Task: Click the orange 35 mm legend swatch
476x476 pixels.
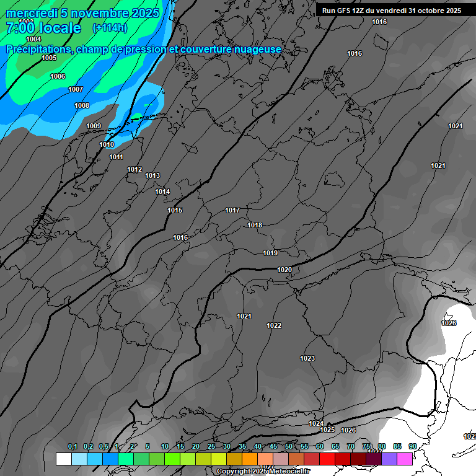Action: pyautogui.click(x=250, y=459)
